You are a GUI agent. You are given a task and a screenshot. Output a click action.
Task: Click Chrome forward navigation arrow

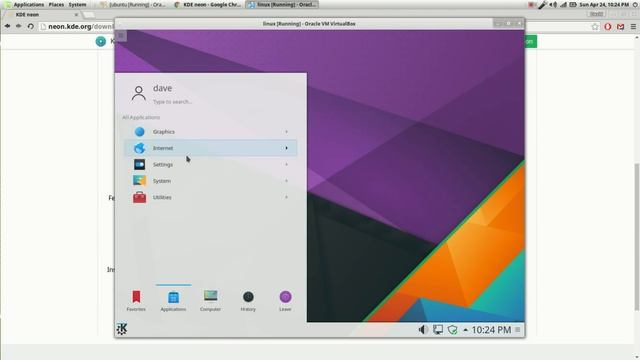[x=19, y=26]
